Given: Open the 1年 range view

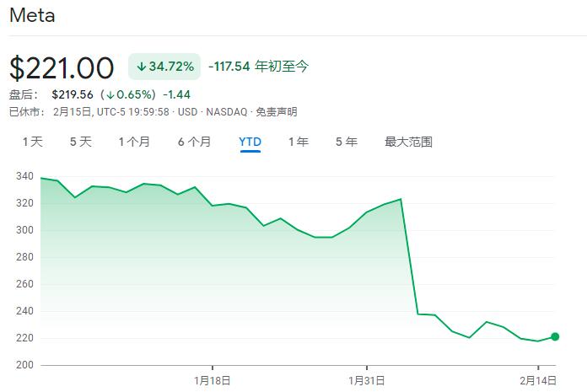Looking at the screenshot, I should 298,142.
